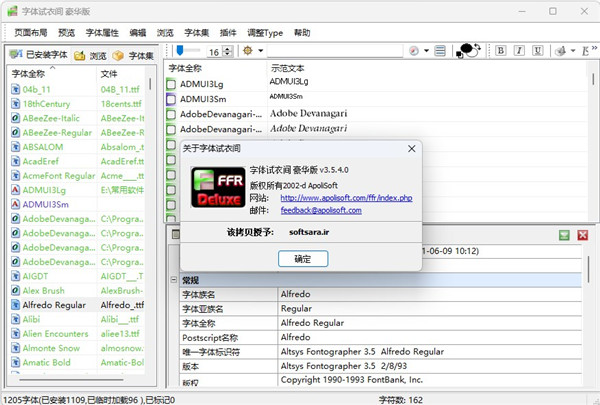600x405 pixels.
Task: Click the font size field showing 16
Action: [215, 52]
